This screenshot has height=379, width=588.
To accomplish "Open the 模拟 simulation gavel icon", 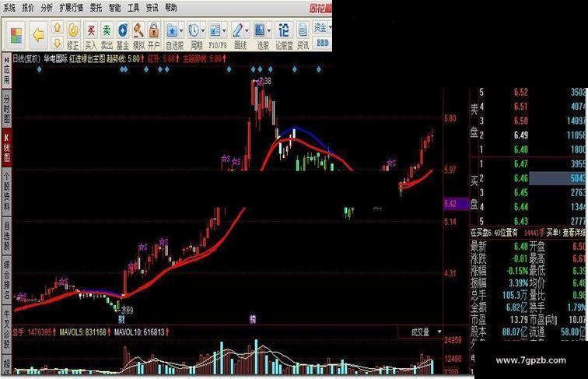I will coord(138,36).
